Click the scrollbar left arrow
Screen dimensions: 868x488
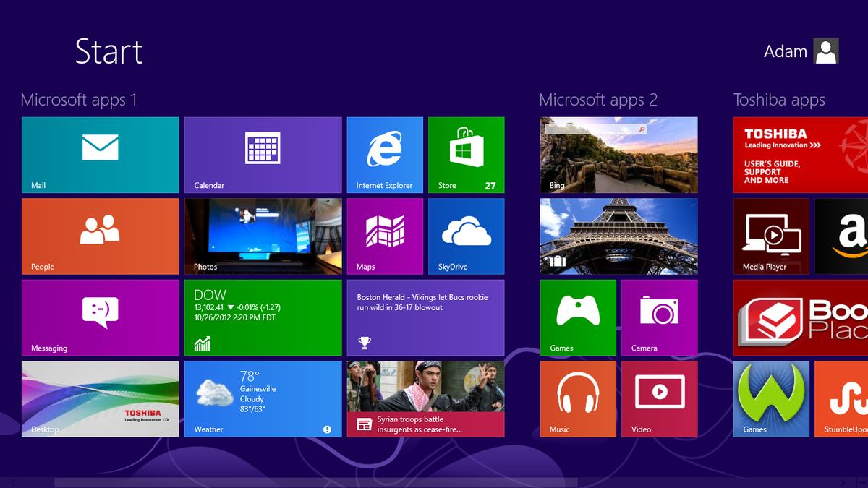(14, 482)
